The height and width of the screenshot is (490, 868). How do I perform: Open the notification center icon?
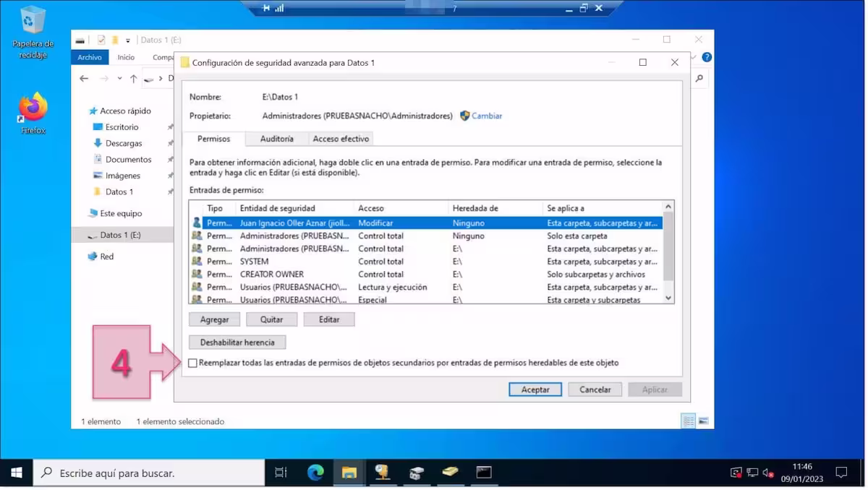coord(841,473)
